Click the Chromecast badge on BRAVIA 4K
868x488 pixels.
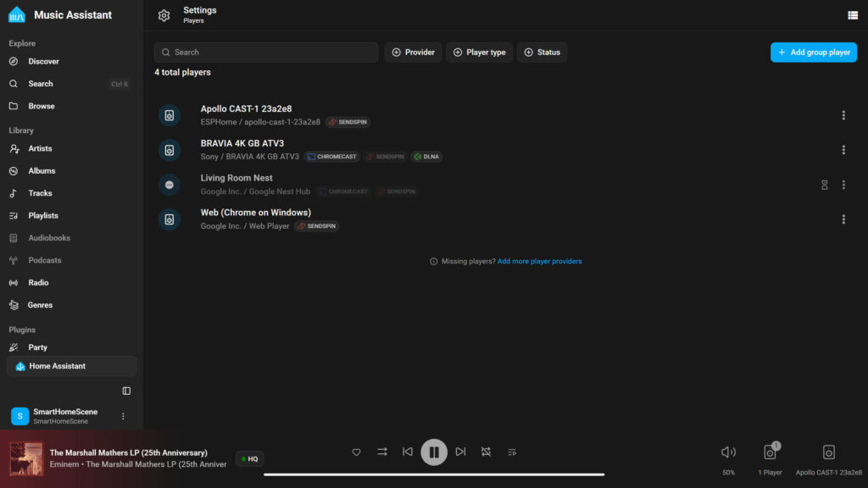point(332,157)
